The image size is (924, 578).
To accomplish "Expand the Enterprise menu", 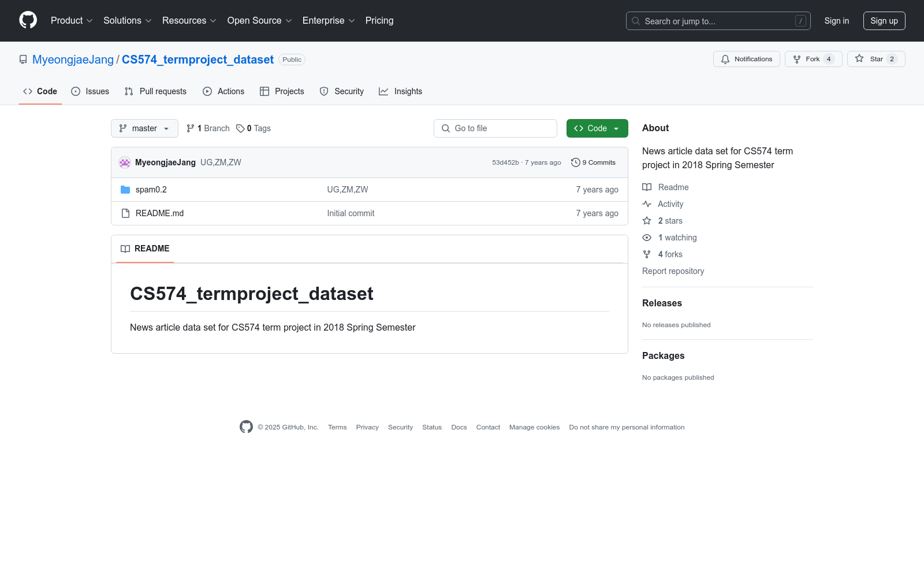I will click(x=329, y=21).
